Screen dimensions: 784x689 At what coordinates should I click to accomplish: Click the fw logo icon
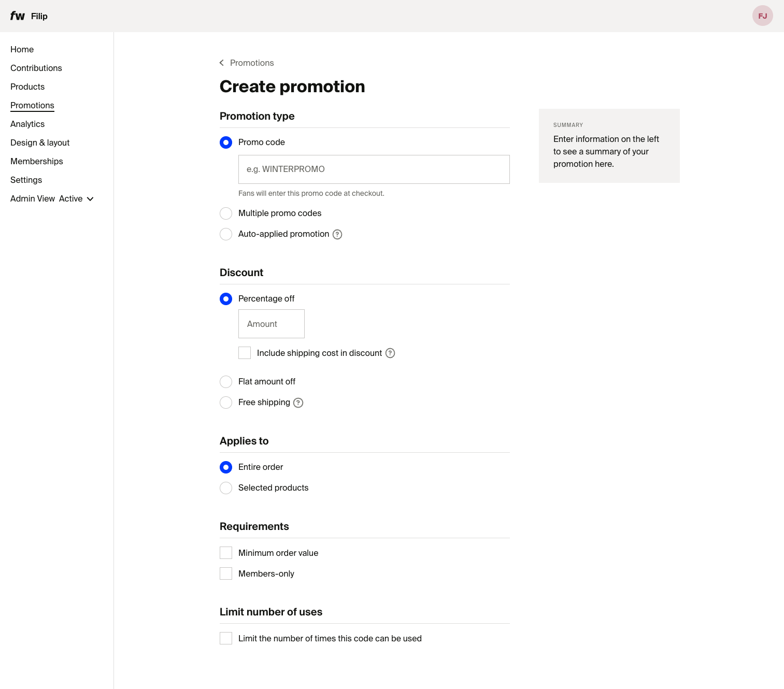tap(17, 16)
